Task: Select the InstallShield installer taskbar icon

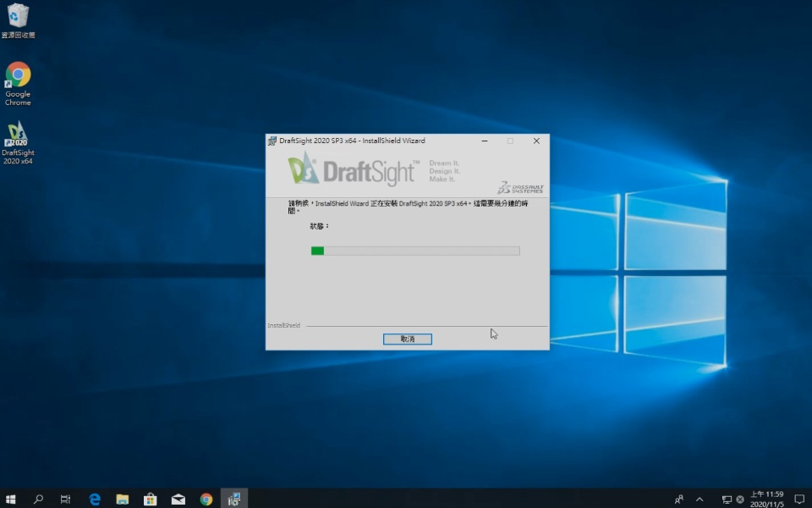Action: [234, 500]
